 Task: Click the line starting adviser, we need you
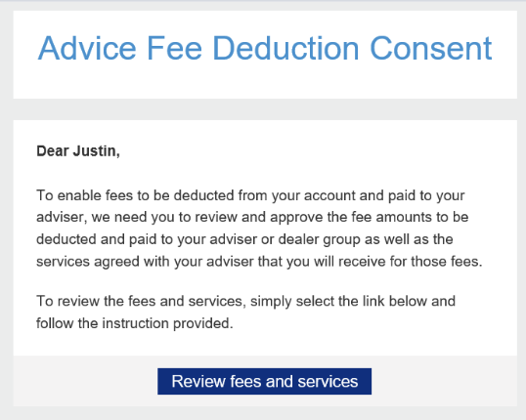tap(252, 218)
